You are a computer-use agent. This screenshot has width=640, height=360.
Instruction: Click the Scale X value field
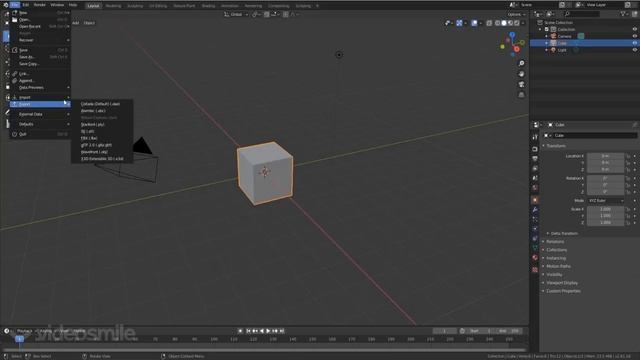click(606, 209)
